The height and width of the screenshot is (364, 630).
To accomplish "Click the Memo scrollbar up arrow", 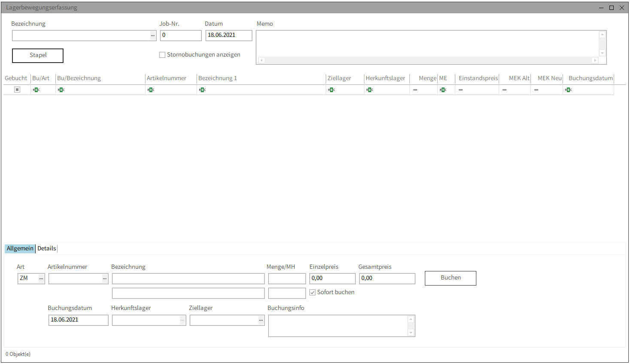I will click(x=602, y=35).
